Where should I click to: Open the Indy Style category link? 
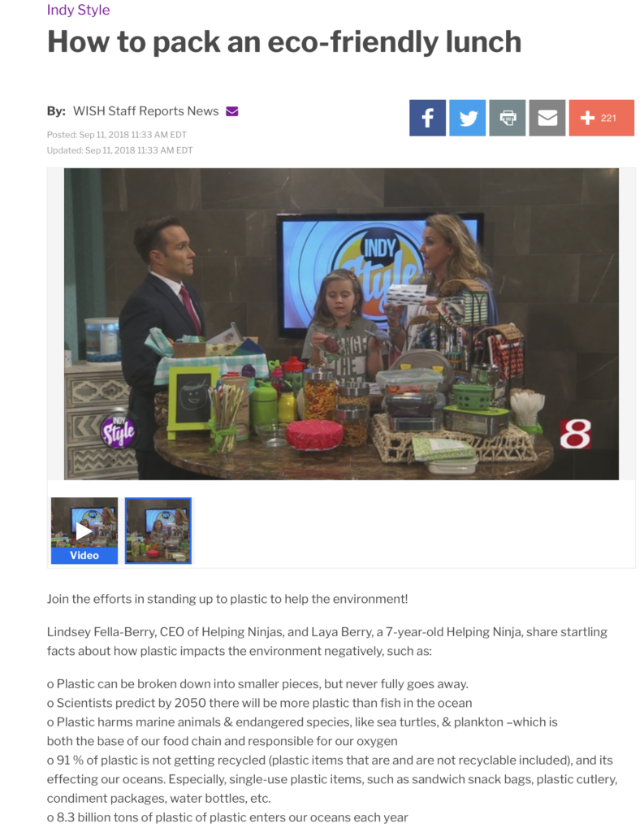click(x=79, y=10)
